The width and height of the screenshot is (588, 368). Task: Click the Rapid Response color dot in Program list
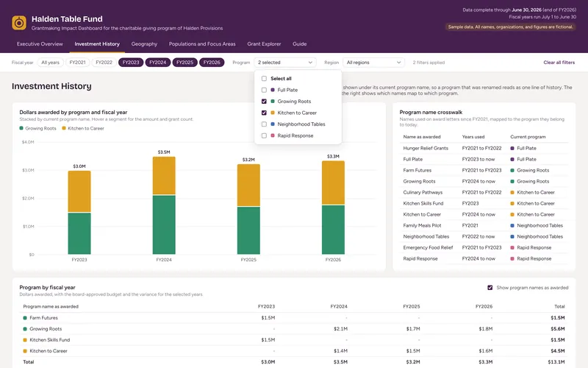pyautogui.click(x=273, y=135)
